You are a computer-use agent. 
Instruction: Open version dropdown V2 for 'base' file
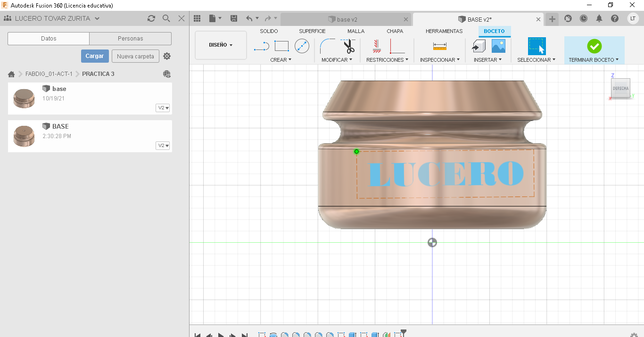163,108
